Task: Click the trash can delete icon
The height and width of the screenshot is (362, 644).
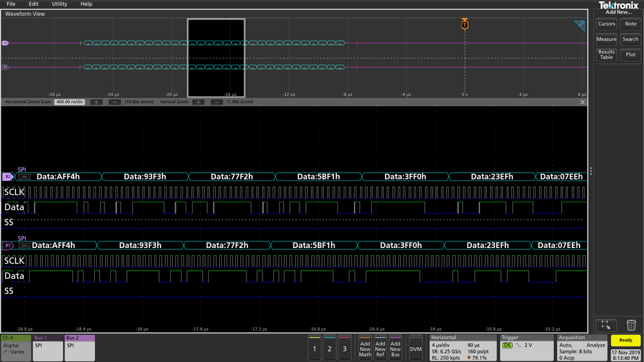Action: (x=631, y=325)
